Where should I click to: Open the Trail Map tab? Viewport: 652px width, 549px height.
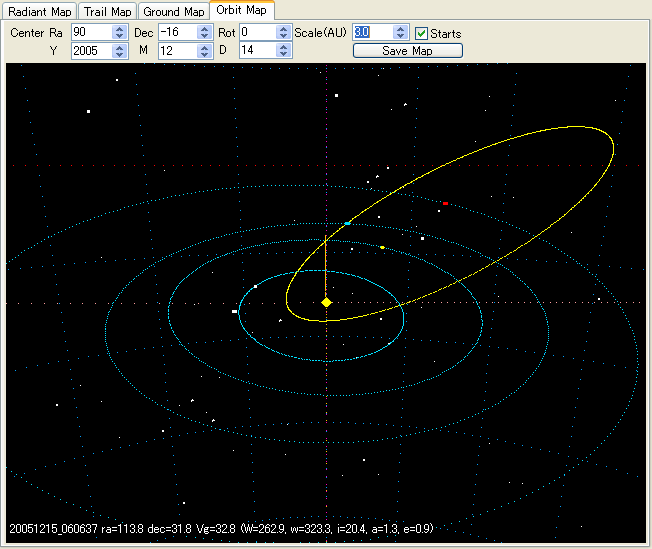tap(107, 12)
